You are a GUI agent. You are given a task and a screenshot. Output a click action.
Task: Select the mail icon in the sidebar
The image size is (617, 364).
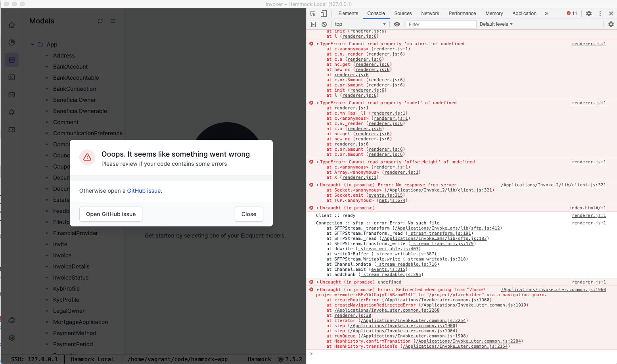click(11, 94)
